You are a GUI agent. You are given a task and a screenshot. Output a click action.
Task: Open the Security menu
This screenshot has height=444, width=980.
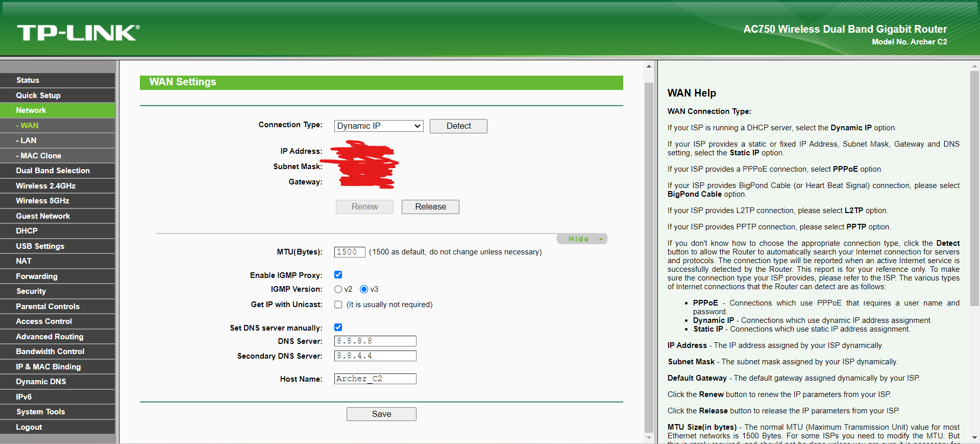[x=58, y=291]
